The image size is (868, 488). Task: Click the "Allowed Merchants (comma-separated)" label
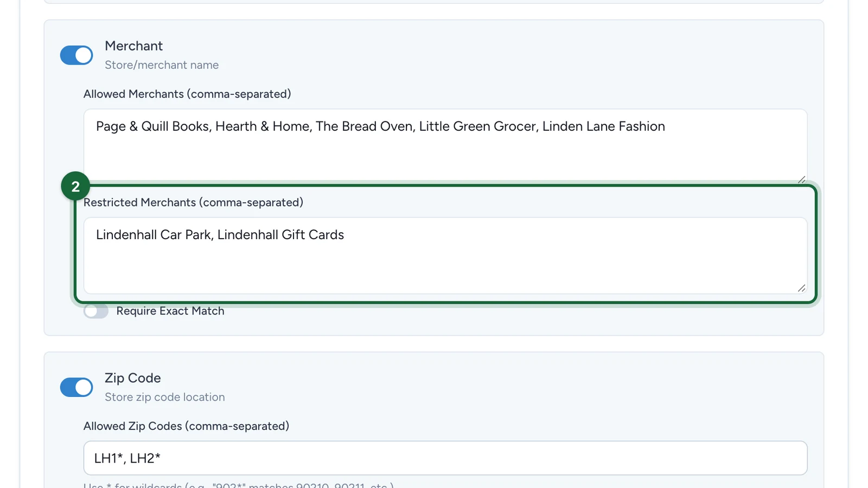[187, 94]
